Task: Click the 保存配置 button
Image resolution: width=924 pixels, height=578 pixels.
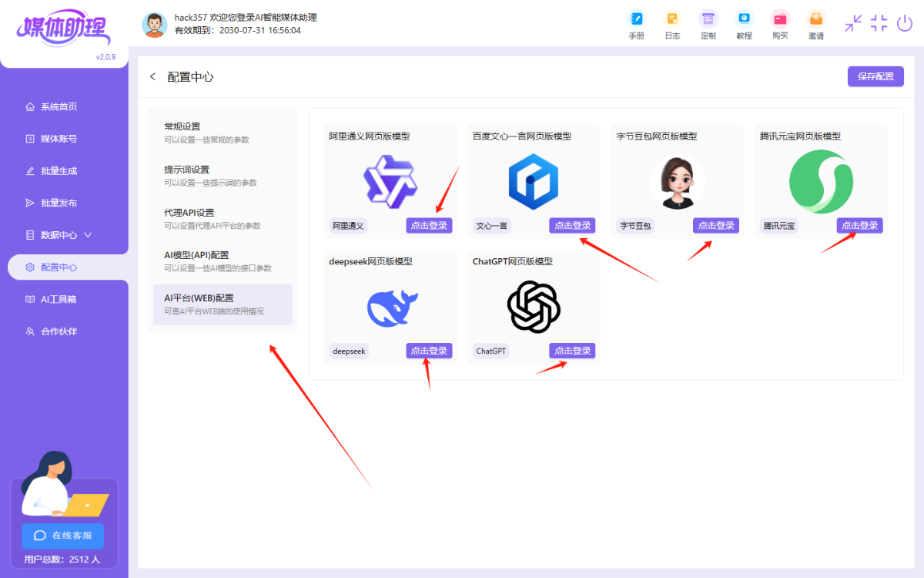Action: pos(875,76)
